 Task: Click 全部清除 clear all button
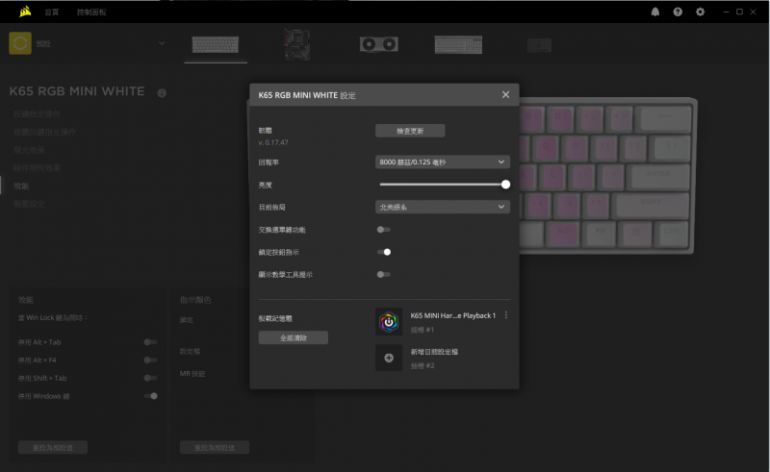[293, 338]
